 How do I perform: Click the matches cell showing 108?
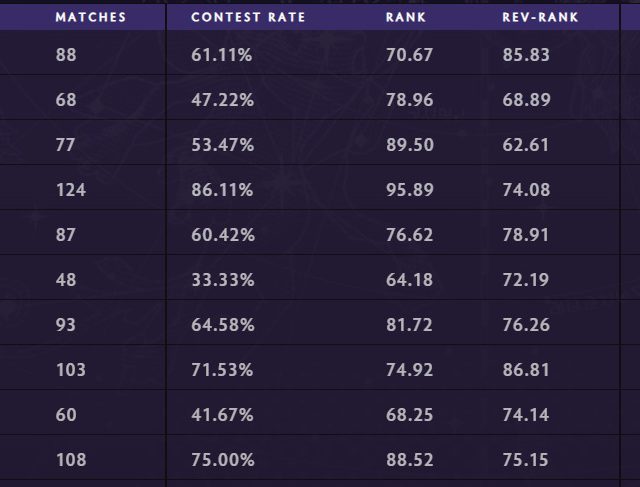click(x=72, y=460)
